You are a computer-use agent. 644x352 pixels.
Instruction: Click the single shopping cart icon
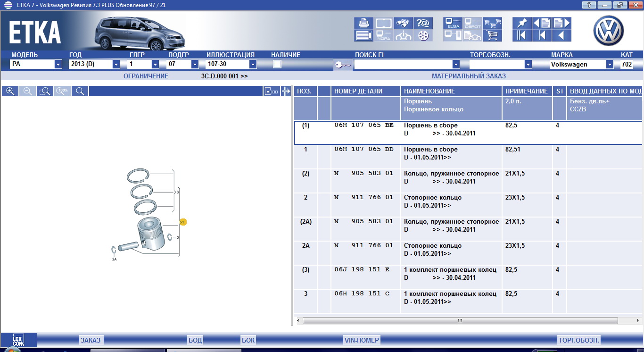[x=492, y=36]
